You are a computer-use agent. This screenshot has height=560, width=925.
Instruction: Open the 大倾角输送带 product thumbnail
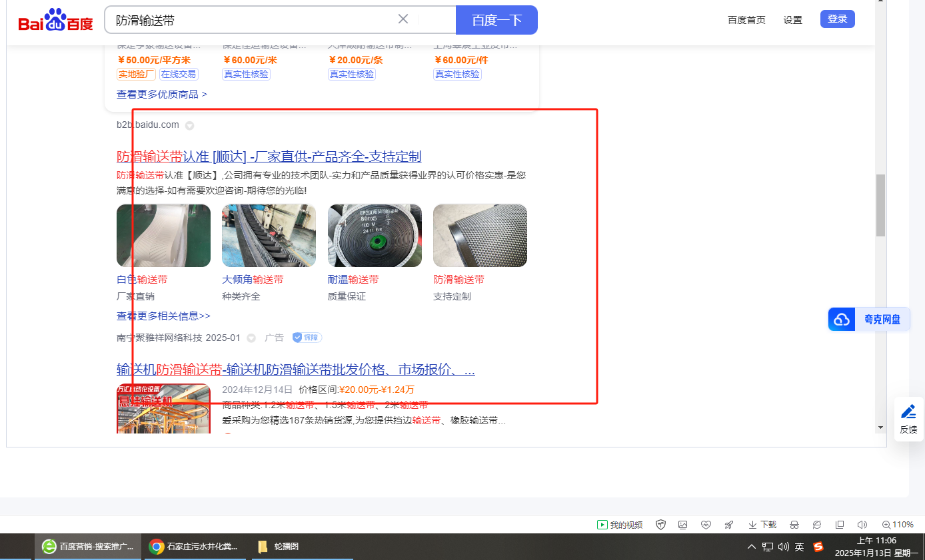point(269,236)
